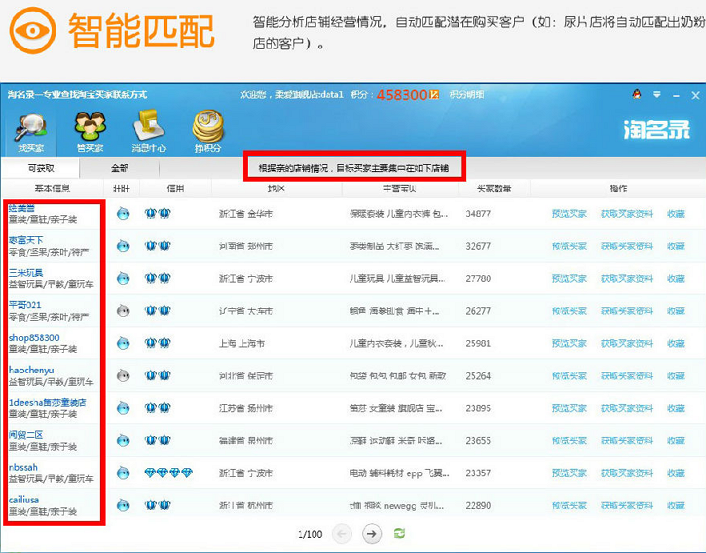
Task: Click 获取买家资料 for the 34877 buyers row
Action: [x=627, y=214]
